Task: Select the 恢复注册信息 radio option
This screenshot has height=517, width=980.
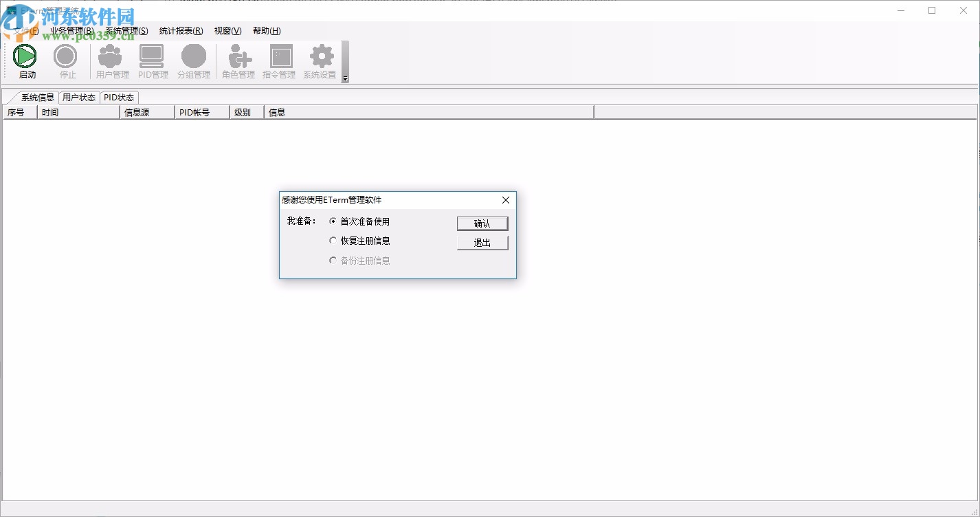Action: [333, 241]
